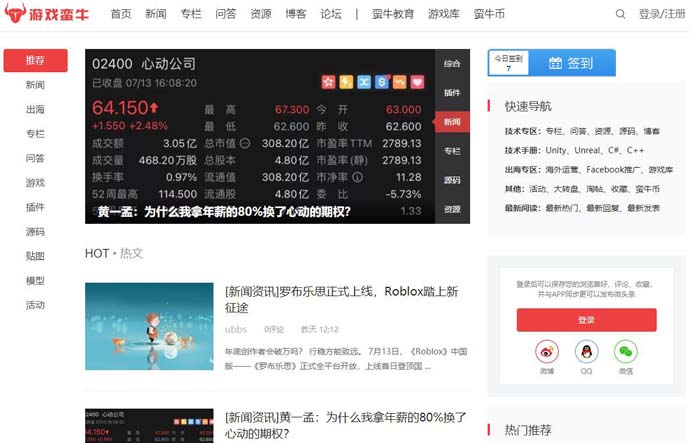This screenshot has width=690, height=443.
Task: Open 首页 in top navigation
Action: tap(121, 14)
